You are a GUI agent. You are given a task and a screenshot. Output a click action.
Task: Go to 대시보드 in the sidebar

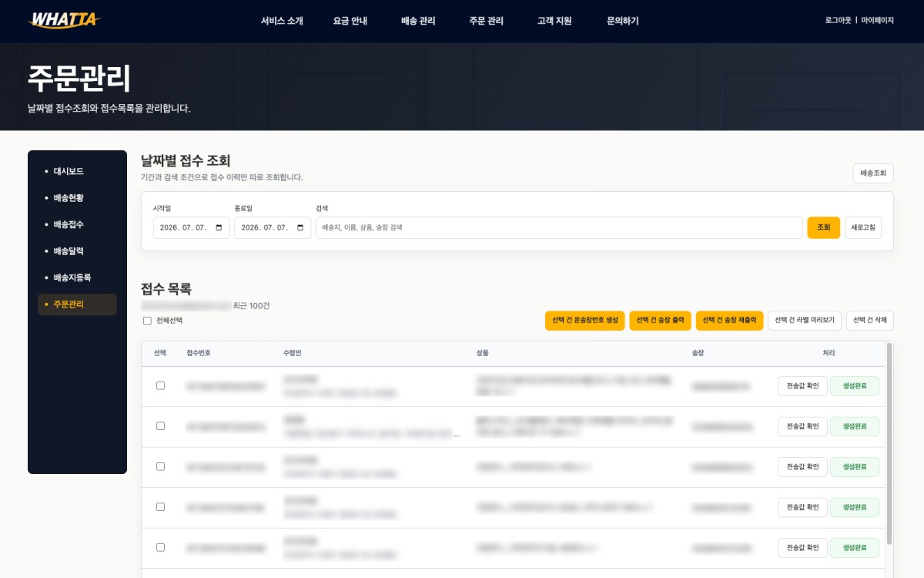[x=77, y=171]
